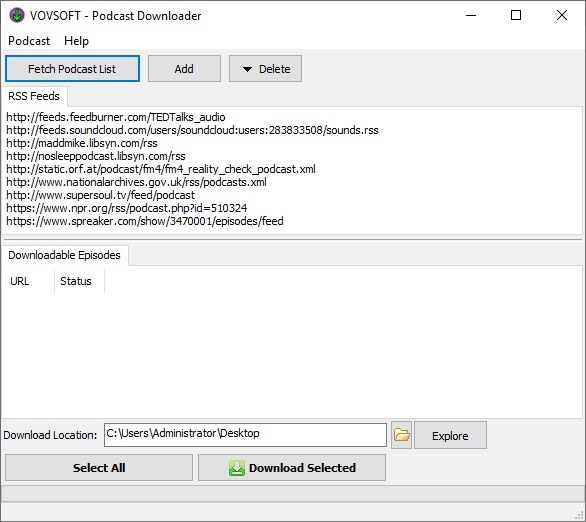Click the Fetch Podcast List button
The width and height of the screenshot is (586, 522).
[x=72, y=69]
